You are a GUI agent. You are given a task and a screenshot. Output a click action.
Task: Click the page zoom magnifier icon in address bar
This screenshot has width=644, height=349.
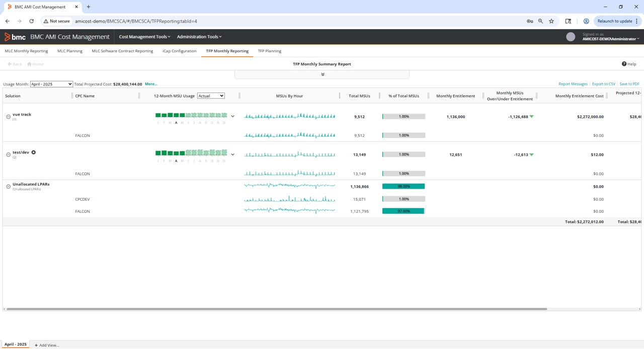pyautogui.click(x=539, y=22)
